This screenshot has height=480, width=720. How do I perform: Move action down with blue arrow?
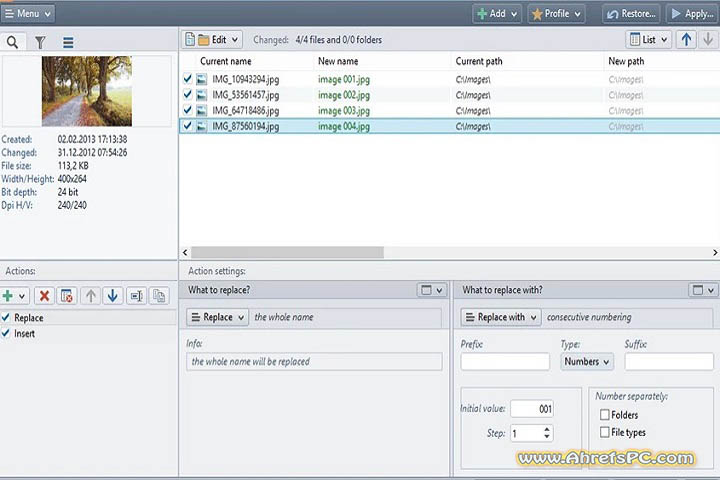[x=112, y=296]
